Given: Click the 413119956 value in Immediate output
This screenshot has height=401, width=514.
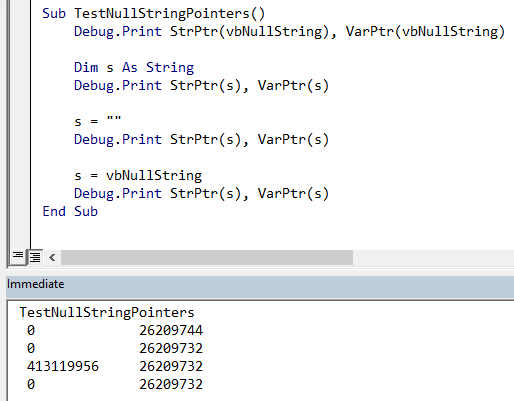Looking at the screenshot, I should (63, 366).
